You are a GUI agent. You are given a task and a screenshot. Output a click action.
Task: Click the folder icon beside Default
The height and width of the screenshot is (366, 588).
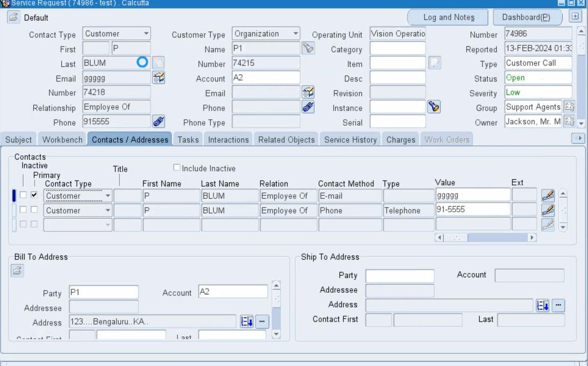[x=13, y=17]
